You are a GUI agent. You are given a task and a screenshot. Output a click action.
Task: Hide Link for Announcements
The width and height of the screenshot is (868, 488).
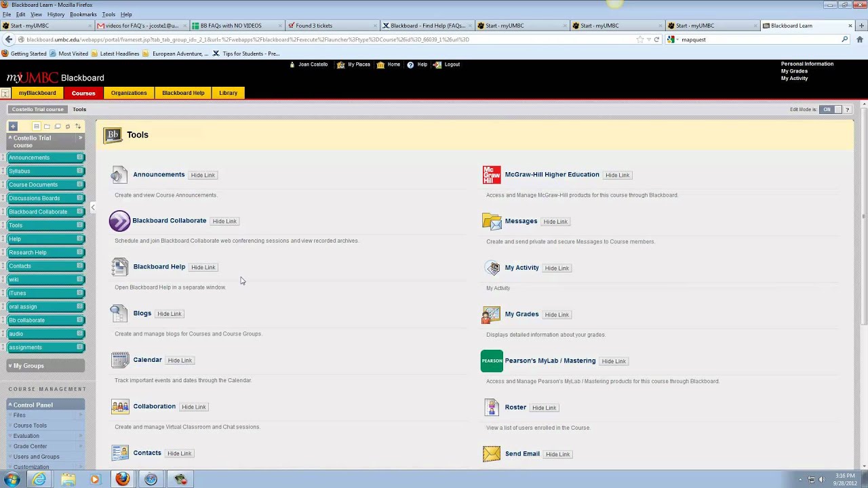point(203,175)
